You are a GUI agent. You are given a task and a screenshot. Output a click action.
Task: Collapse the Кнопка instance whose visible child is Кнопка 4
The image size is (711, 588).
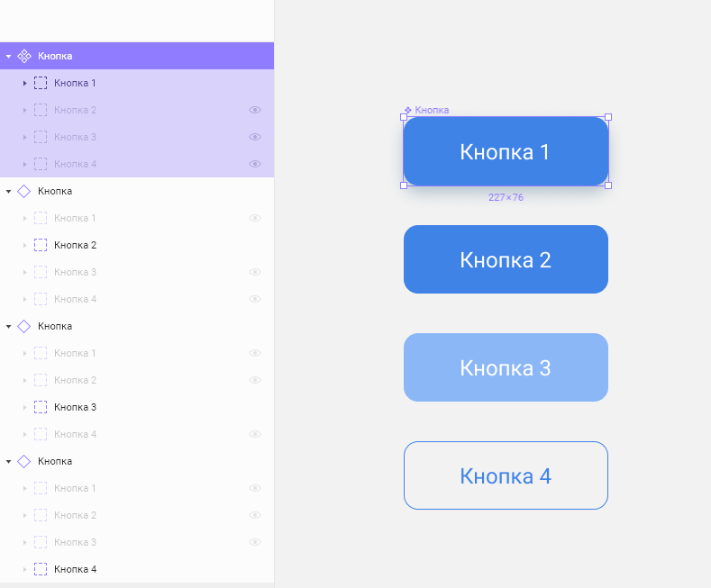(x=8, y=462)
